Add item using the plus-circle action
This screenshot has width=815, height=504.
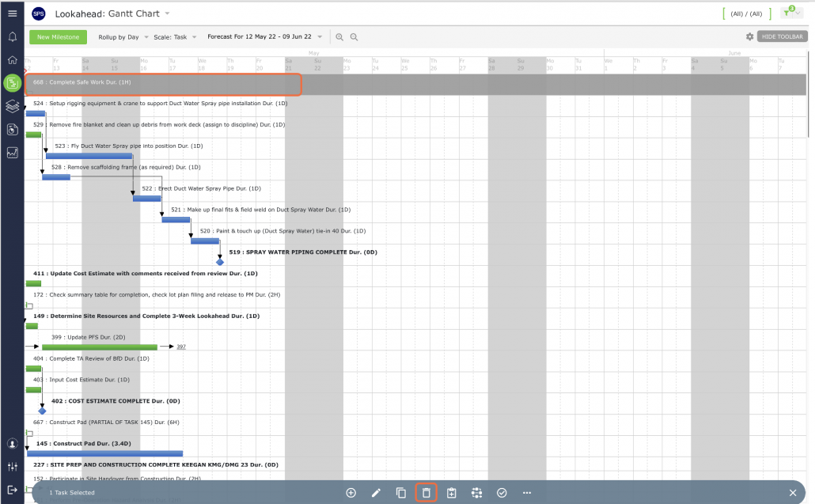click(351, 493)
